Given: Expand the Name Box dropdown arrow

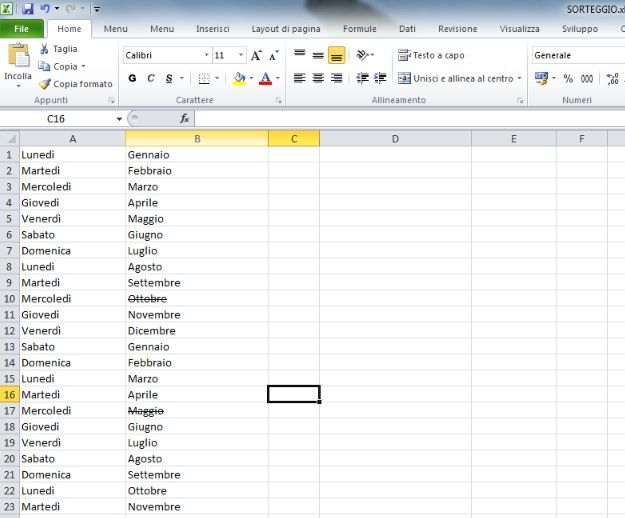Looking at the screenshot, I should [120, 118].
